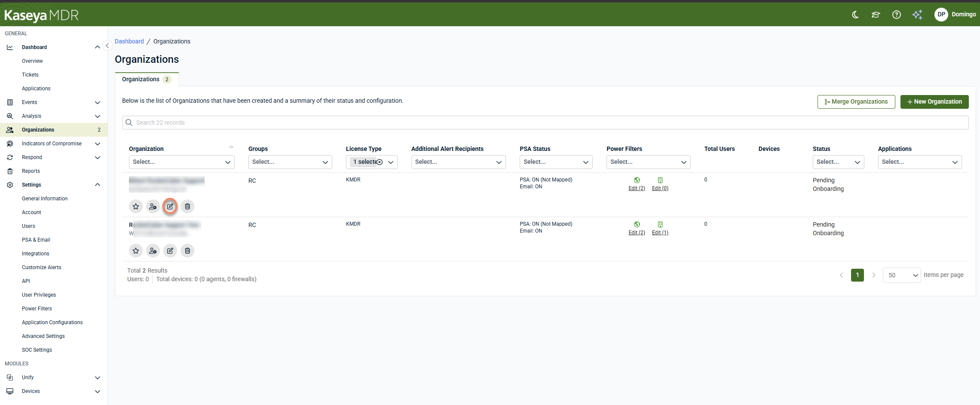Open Integrations settings
This screenshot has height=405, width=980.
coord(36,254)
